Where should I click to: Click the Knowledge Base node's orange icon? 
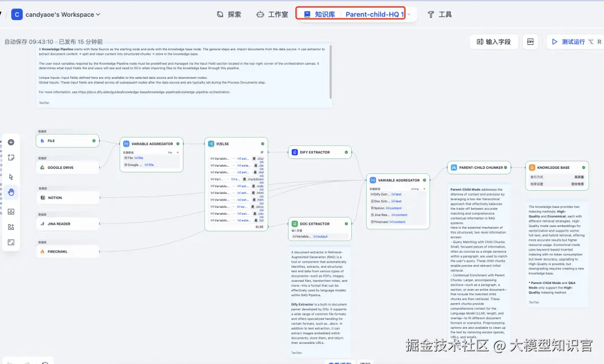[532, 168]
